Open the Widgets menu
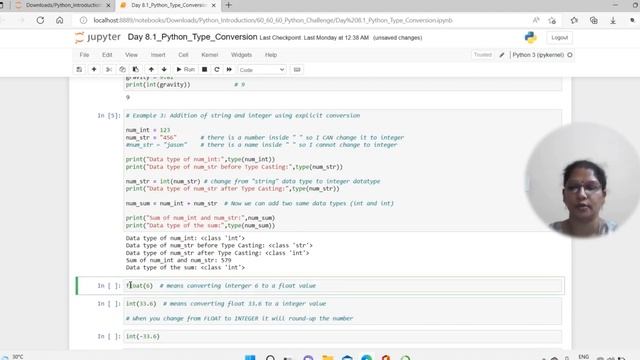 point(241,55)
